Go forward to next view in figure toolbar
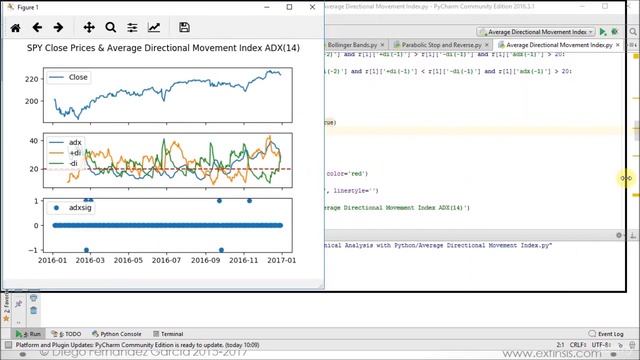The image size is (640, 360). tap(58, 27)
